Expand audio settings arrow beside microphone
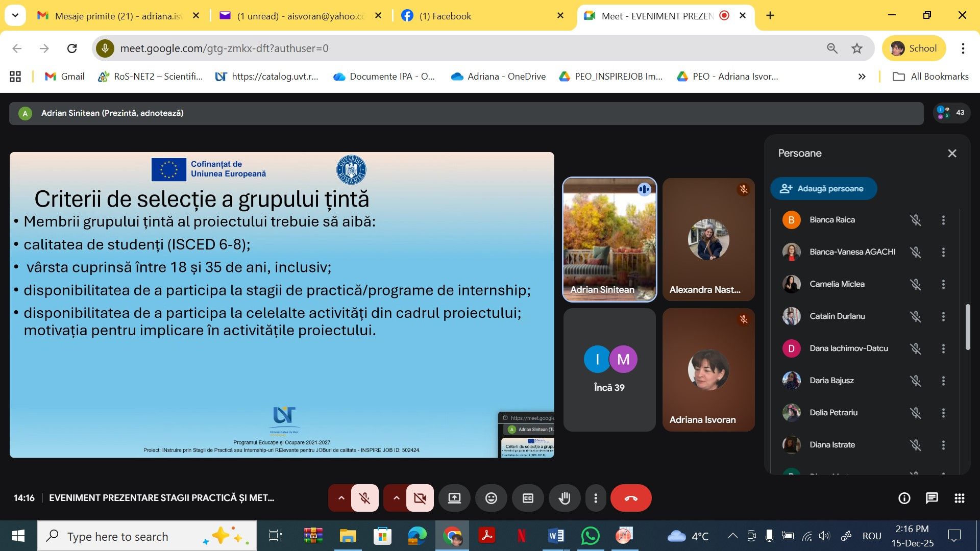 point(341,498)
